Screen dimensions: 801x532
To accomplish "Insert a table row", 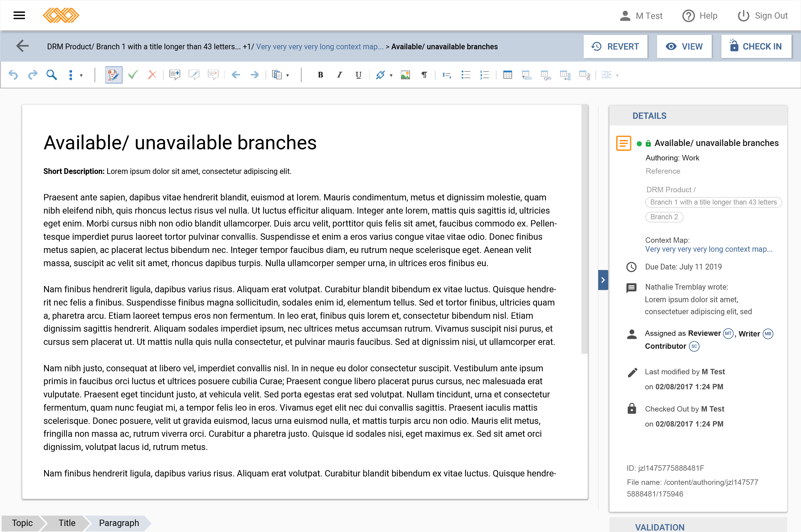I will point(527,74).
